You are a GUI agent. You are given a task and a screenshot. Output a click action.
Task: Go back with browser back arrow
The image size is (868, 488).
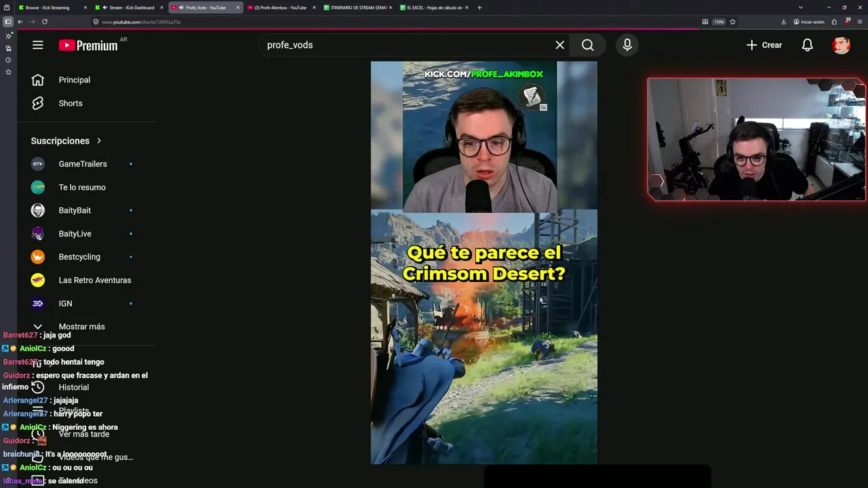pos(20,22)
